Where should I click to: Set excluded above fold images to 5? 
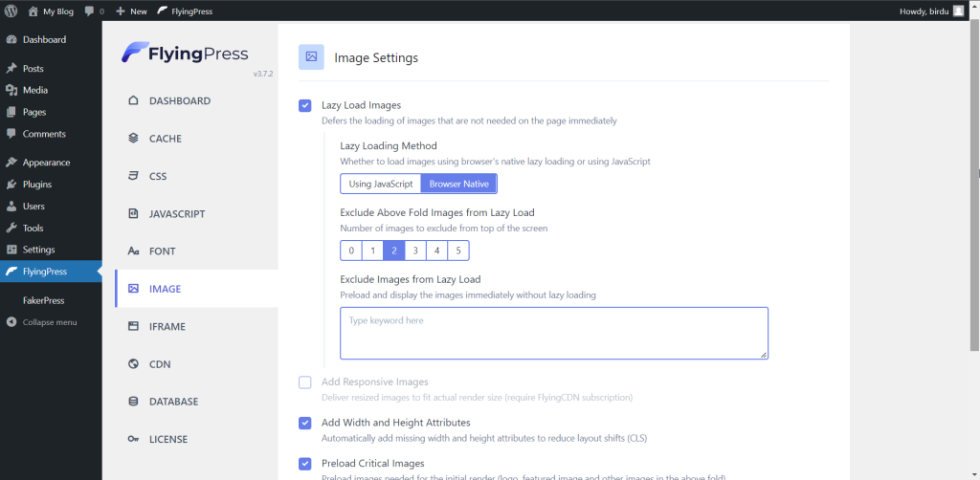458,251
